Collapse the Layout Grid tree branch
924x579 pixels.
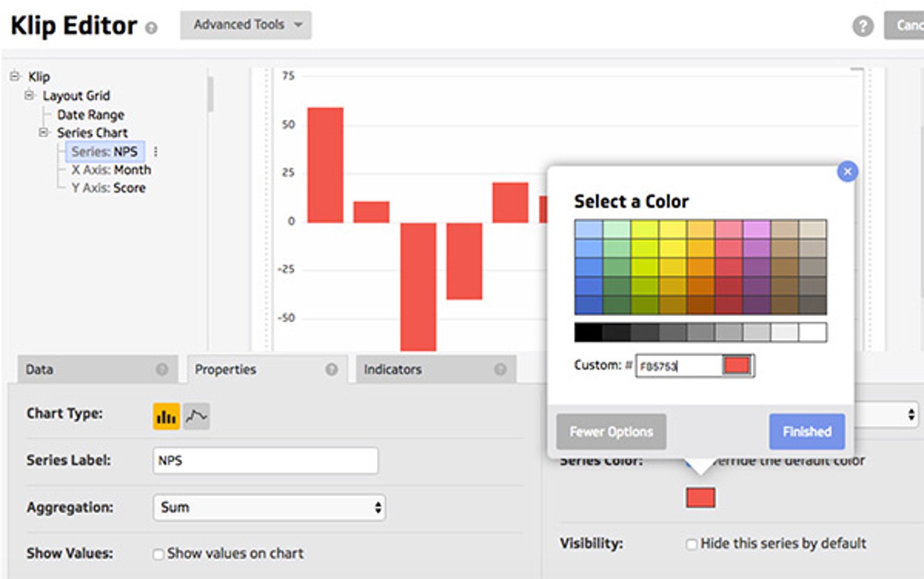point(30,95)
